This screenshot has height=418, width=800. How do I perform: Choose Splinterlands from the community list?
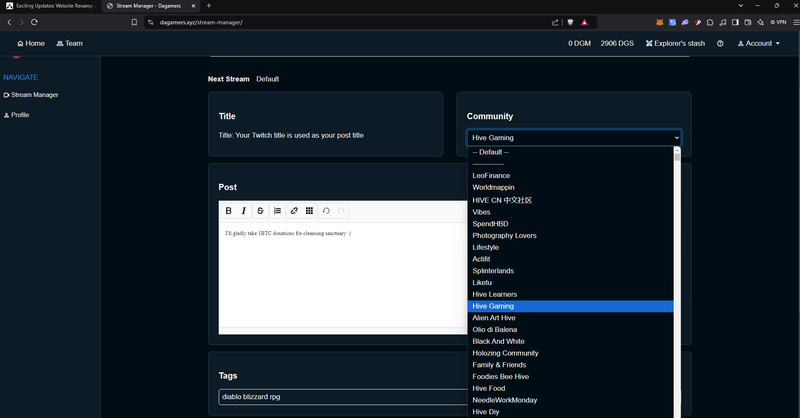pyautogui.click(x=499, y=270)
